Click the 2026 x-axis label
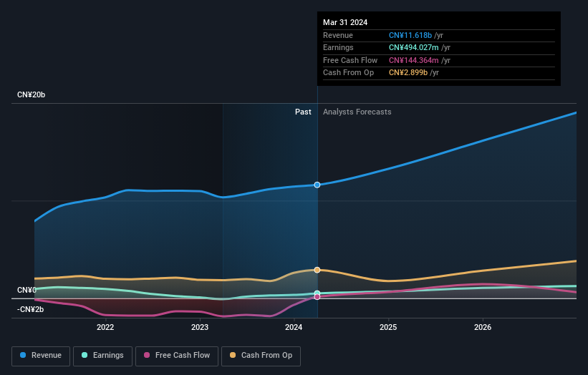This screenshot has height=375, width=588. (483, 327)
